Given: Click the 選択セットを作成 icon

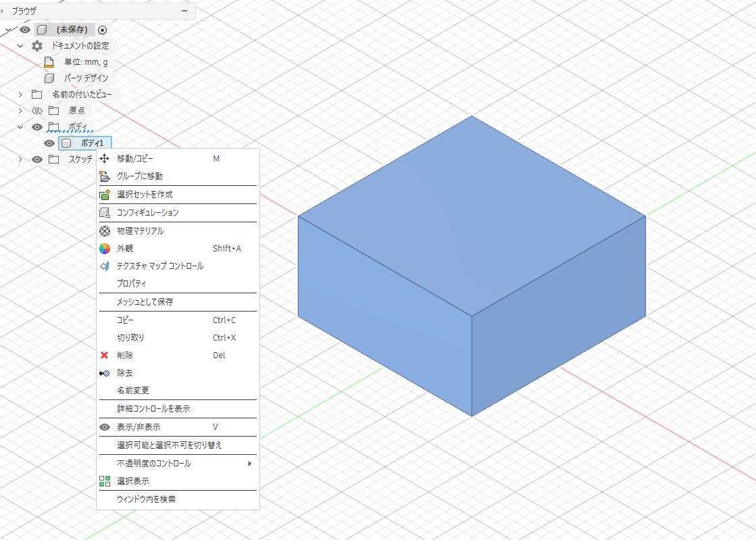Looking at the screenshot, I should tap(105, 195).
